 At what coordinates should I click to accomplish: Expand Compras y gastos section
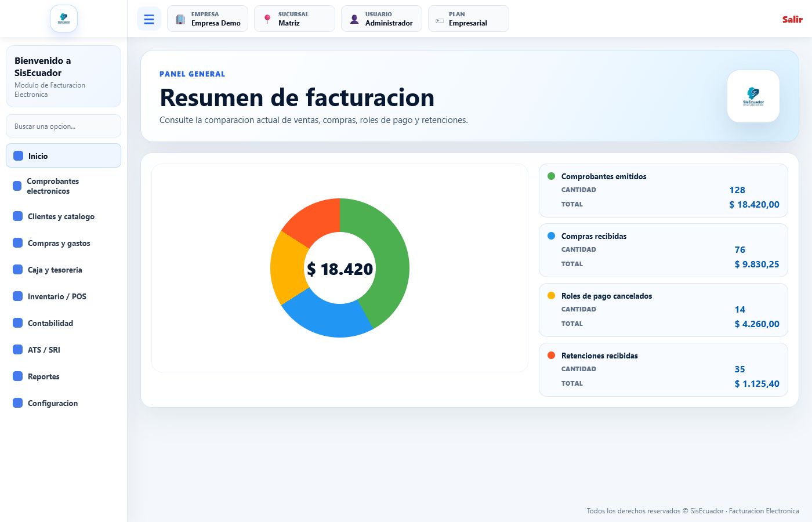pyautogui.click(x=63, y=243)
